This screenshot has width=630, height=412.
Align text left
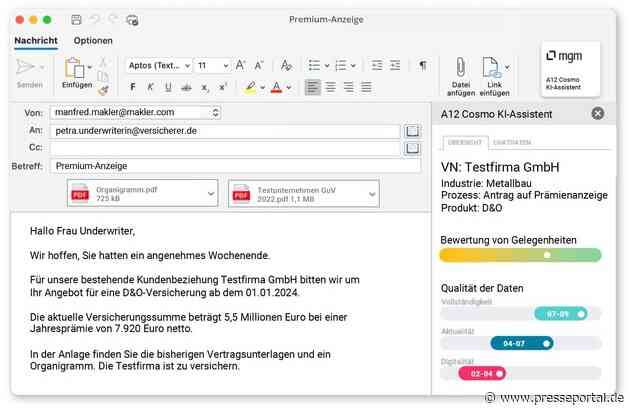pyautogui.click(x=313, y=87)
